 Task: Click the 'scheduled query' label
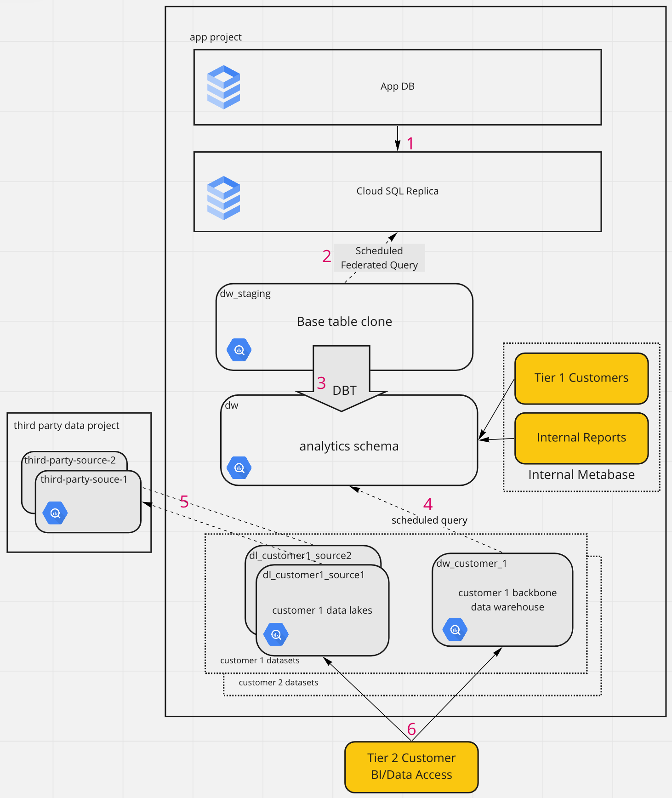[x=429, y=520]
